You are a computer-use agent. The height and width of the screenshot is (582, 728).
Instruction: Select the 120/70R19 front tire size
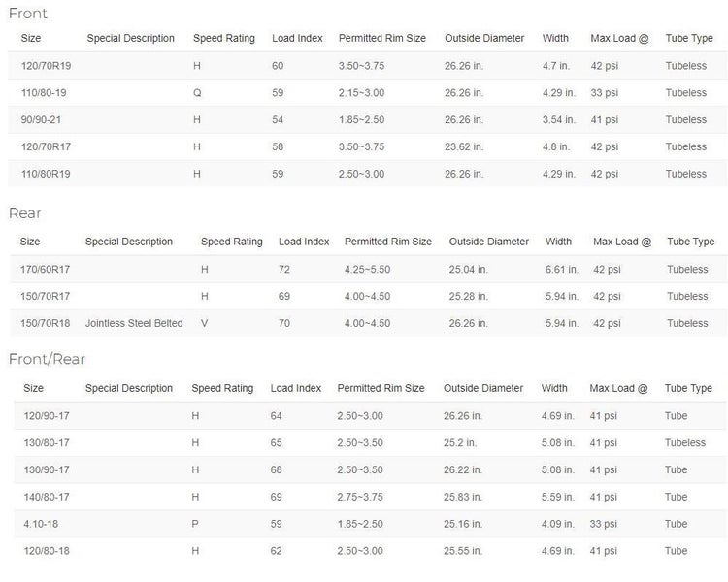(46, 66)
